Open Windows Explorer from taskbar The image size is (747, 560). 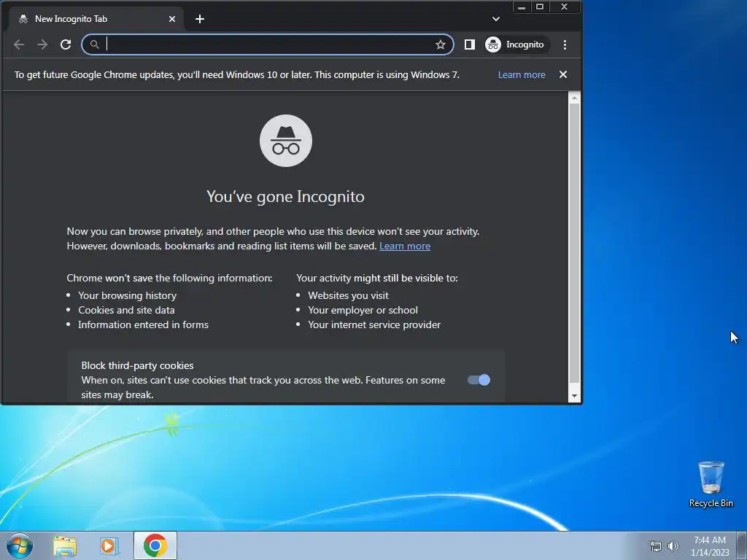[65, 546]
